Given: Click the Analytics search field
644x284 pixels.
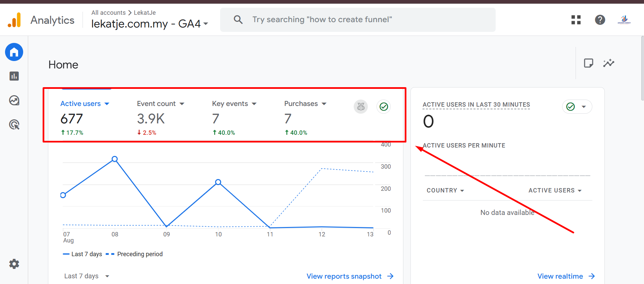Looking at the screenshot, I should pyautogui.click(x=357, y=20).
